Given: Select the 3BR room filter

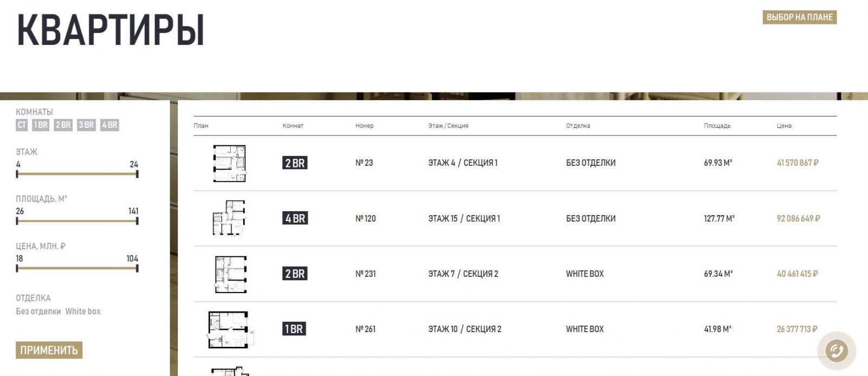Looking at the screenshot, I should (x=86, y=125).
